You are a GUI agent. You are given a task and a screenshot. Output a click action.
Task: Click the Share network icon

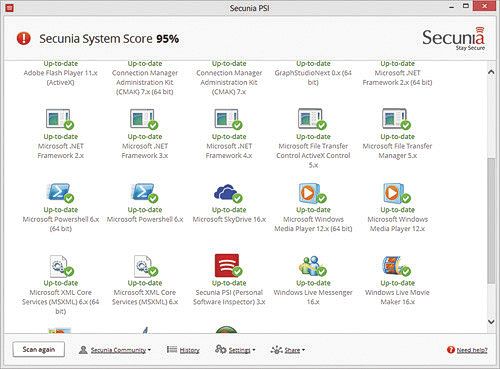[276, 350]
